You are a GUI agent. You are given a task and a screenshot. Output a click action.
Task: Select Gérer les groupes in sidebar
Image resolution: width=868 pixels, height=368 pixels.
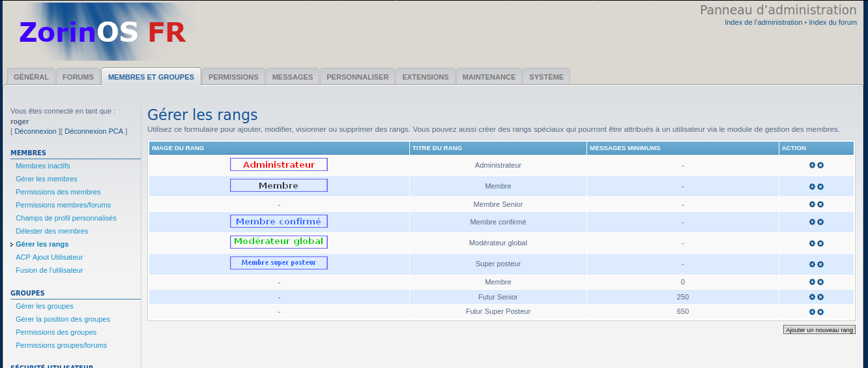(x=44, y=306)
